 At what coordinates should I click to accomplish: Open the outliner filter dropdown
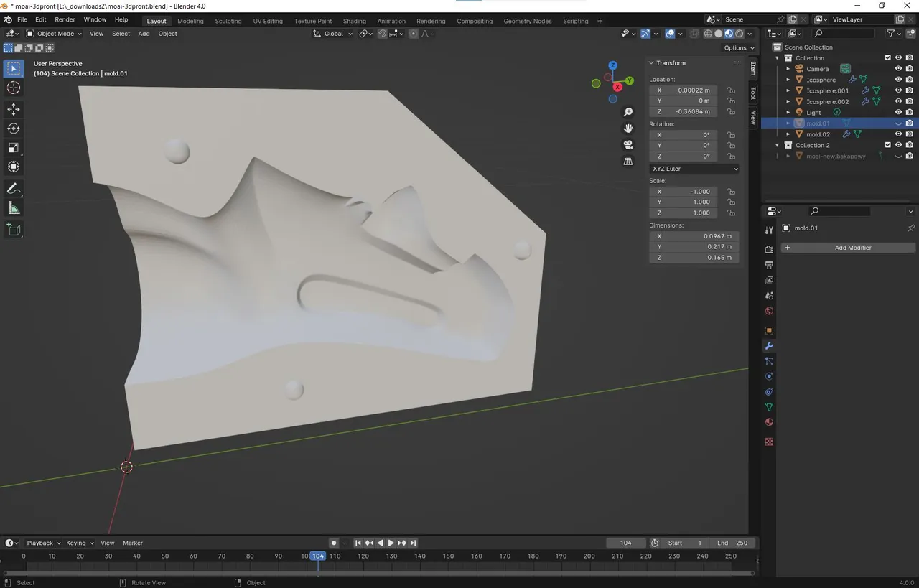pos(893,34)
